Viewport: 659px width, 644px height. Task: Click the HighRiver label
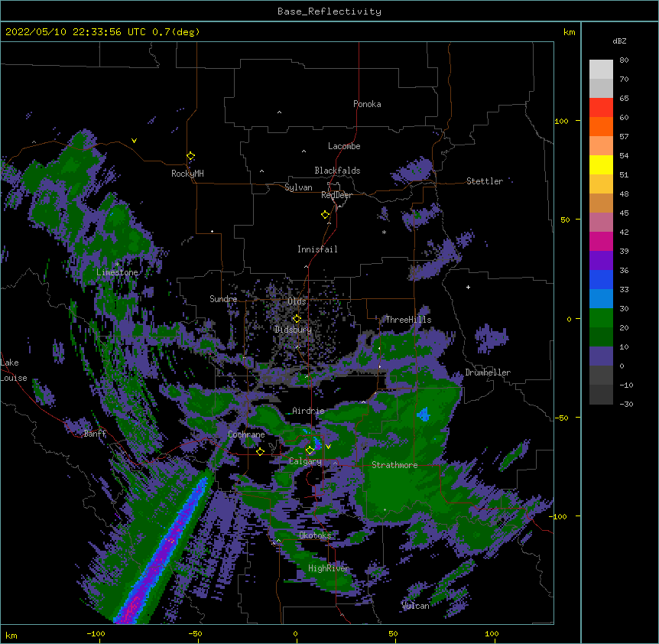pyautogui.click(x=329, y=568)
